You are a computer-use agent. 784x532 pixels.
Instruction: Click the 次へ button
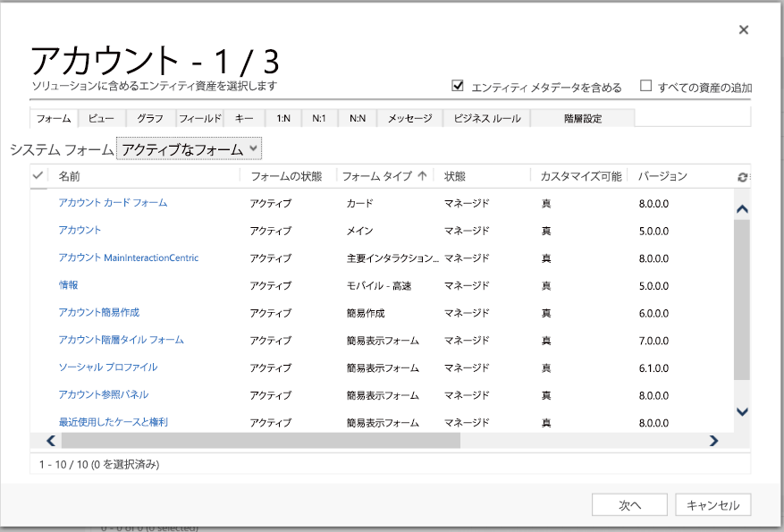point(628,504)
